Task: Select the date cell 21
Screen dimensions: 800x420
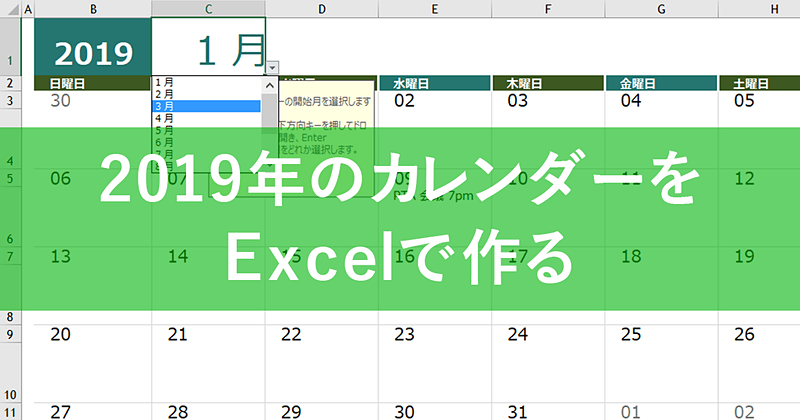Action: [208, 334]
